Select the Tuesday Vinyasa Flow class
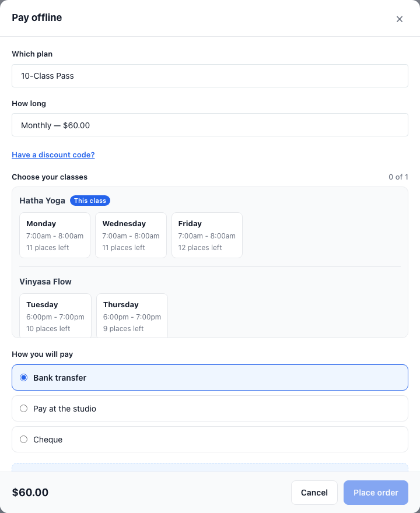Screen dimensions: 420x513 (x=55, y=316)
